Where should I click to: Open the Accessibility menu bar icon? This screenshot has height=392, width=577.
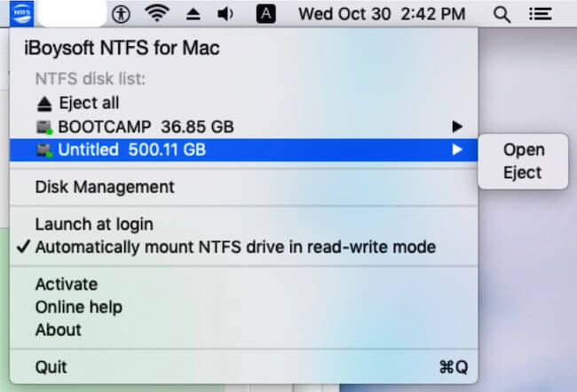tap(122, 13)
